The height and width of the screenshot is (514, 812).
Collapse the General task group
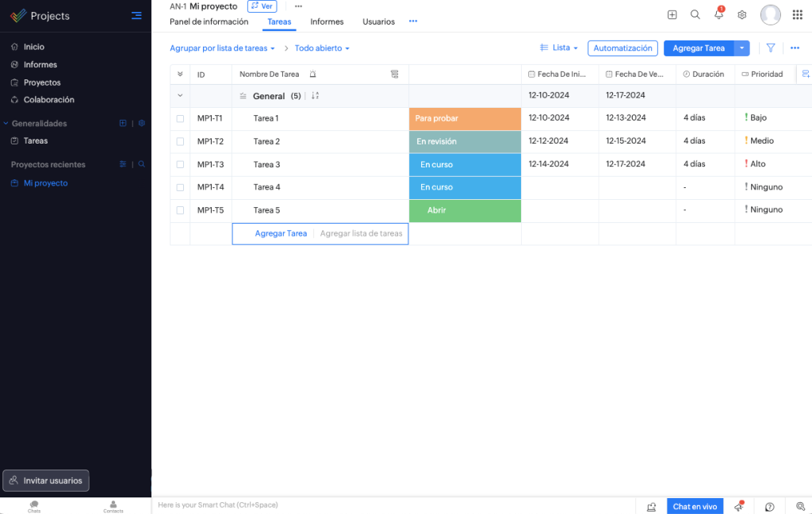(x=180, y=95)
